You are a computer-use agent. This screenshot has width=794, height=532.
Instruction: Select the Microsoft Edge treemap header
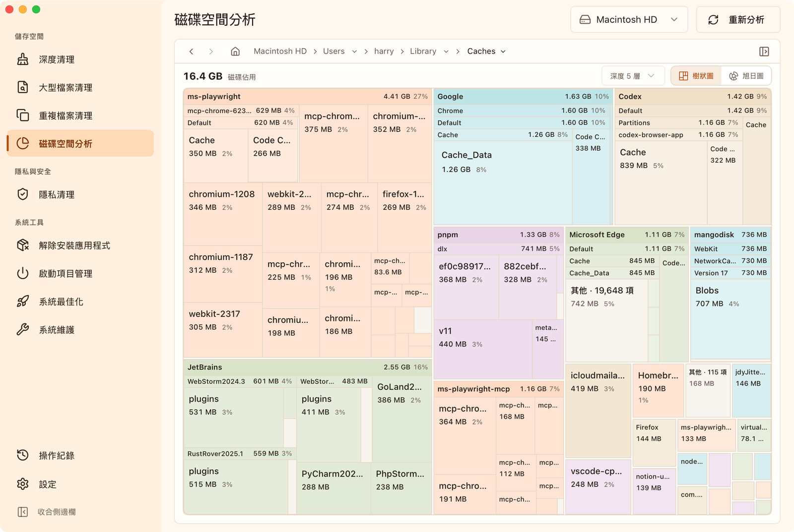coord(627,235)
